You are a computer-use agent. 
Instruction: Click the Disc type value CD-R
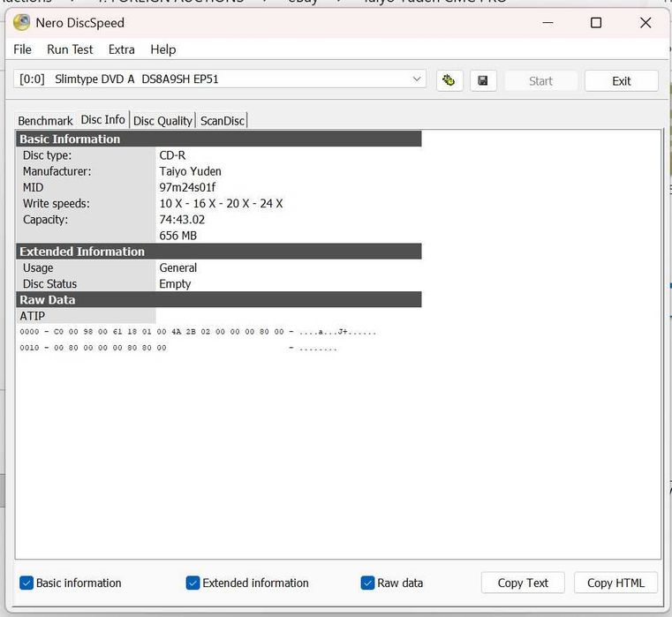[x=172, y=155]
